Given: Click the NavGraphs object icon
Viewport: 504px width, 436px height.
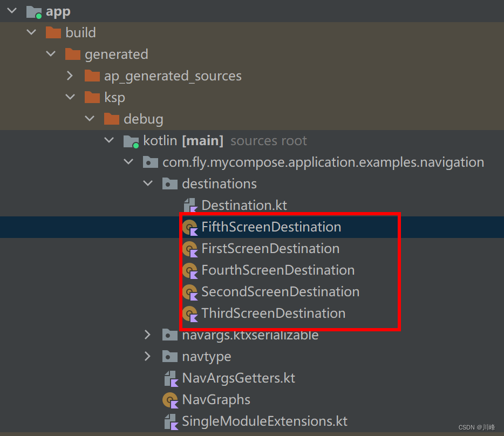Looking at the screenshot, I should [171, 400].
